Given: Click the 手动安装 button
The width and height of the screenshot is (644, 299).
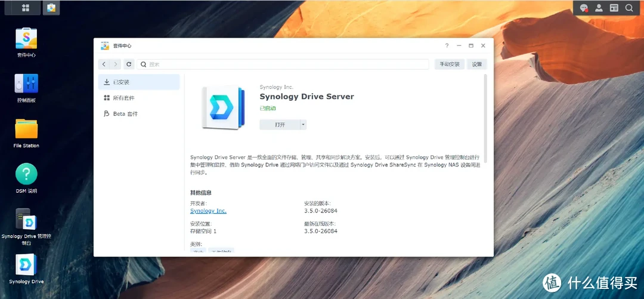Looking at the screenshot, I should [450, 64].
